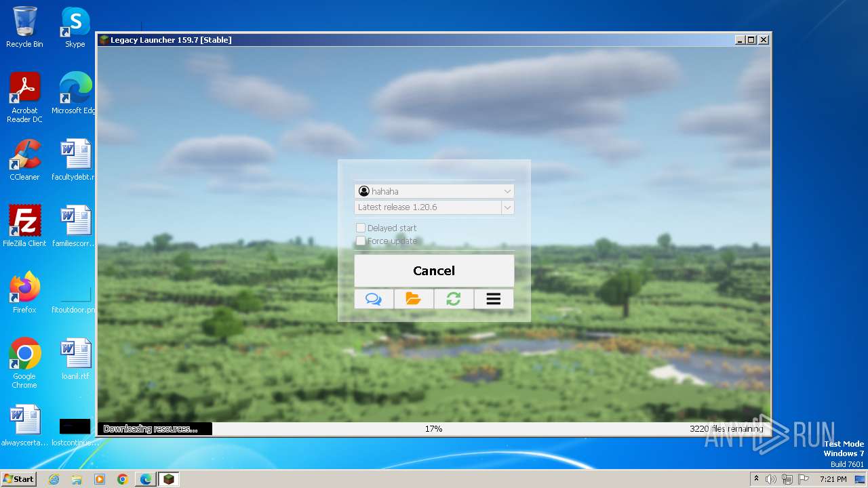
Task: Click the Downloading resources status label
Action: (x=151, y=428)
